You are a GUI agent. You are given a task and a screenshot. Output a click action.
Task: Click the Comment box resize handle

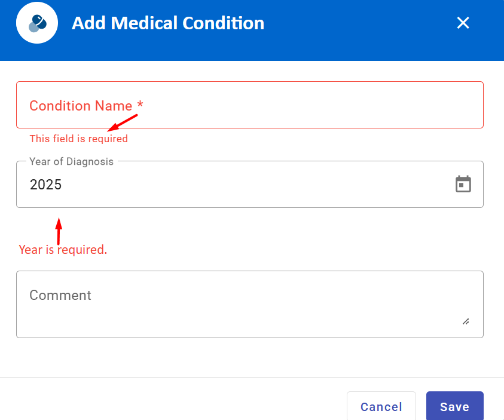click(466, 321)
